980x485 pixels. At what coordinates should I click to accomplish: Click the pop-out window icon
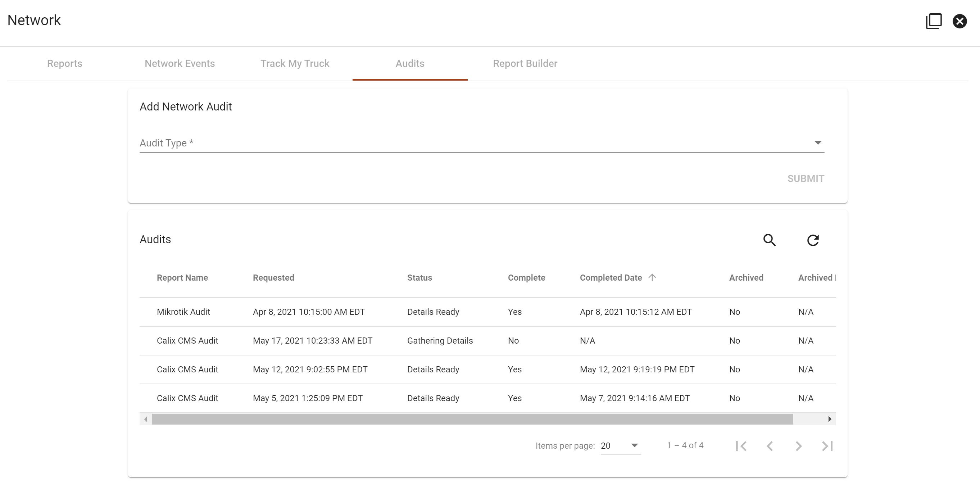coord(934,21)
